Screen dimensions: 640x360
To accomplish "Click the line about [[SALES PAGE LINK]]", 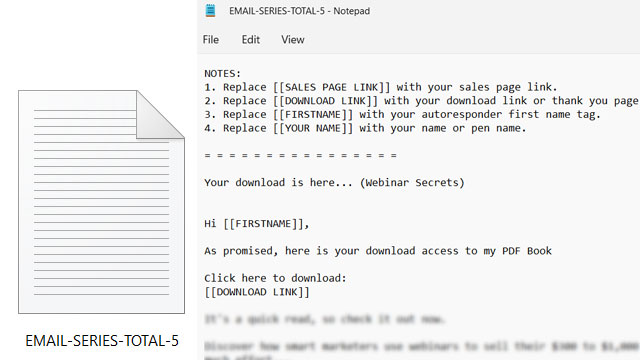I will (380, 87).
